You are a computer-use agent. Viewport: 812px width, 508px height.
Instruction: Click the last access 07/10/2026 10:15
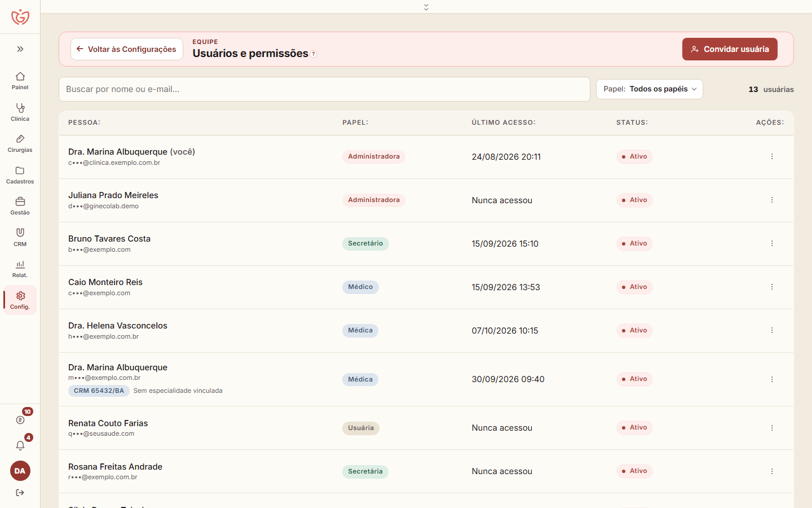pos(505,331)
